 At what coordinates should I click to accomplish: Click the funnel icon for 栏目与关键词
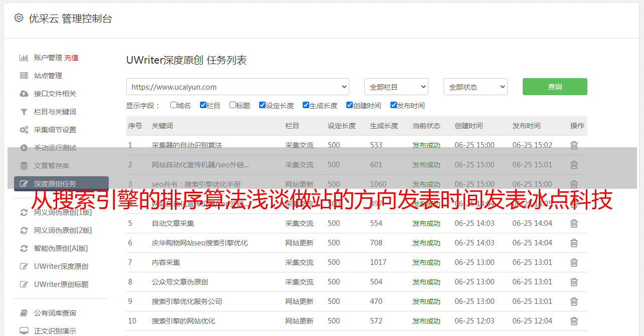tap(24, 112)
